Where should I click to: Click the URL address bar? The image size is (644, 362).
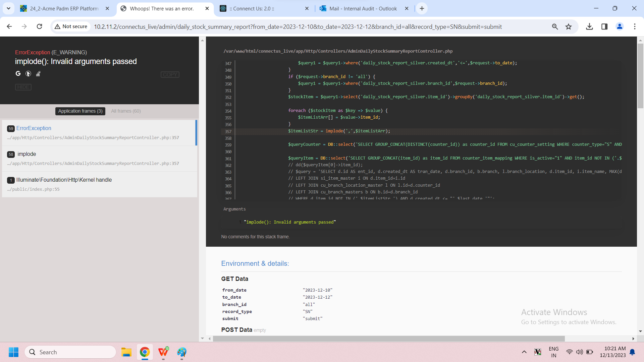click(298, 27)
